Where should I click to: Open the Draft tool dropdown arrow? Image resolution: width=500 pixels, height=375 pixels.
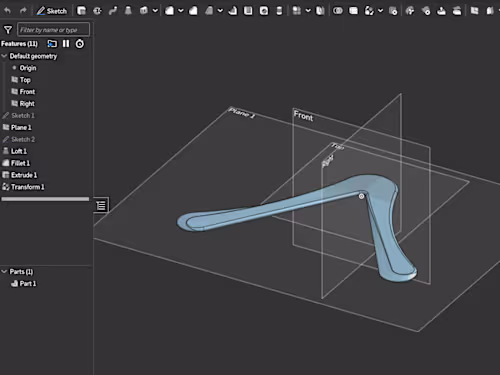click(x=220, y=11)
